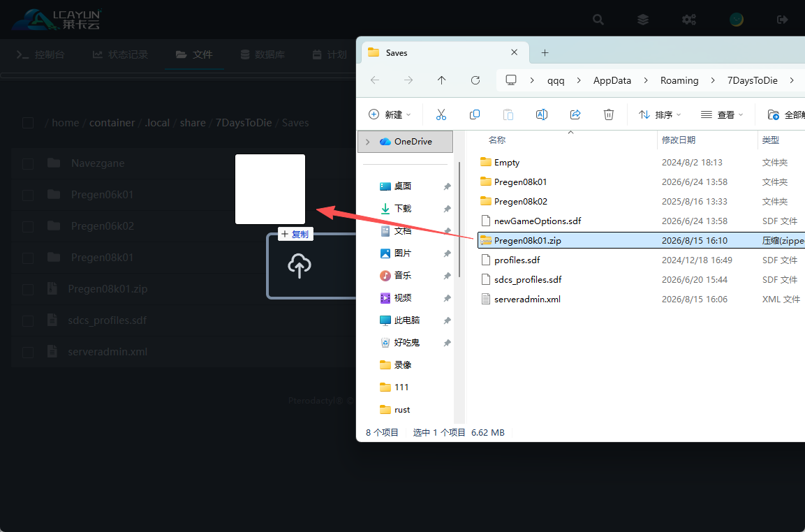
Task: Click the Extract all (全部解压) button
Action: 785,114
